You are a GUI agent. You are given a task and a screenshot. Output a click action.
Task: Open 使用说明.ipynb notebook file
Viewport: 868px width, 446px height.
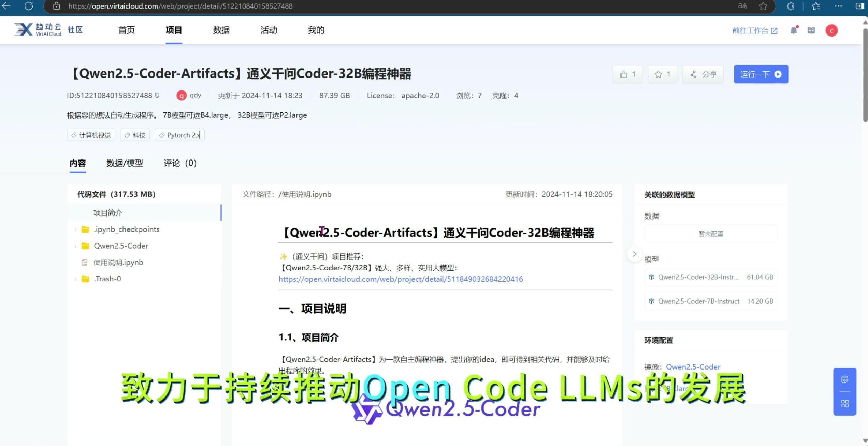(118, 262)
